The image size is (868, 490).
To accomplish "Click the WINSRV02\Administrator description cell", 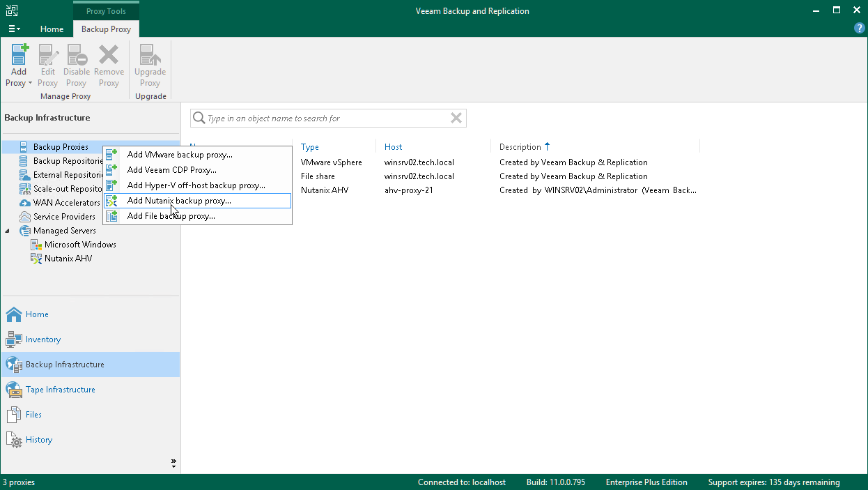I will tap(598, 190).
